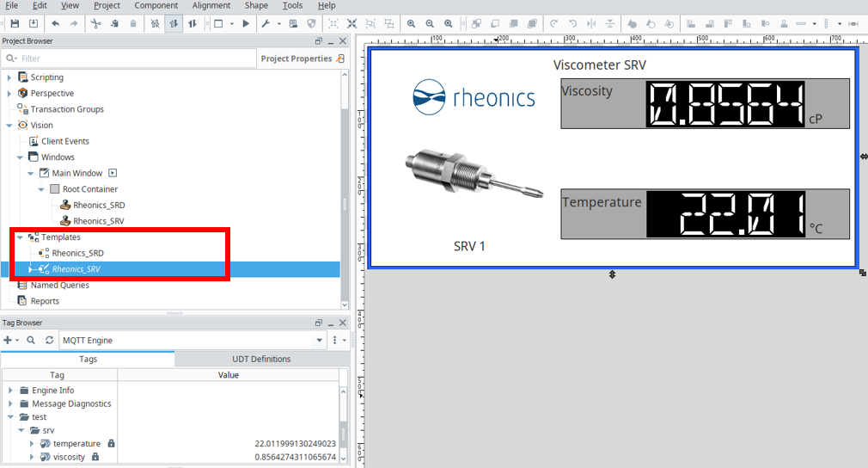Set comm mode to Read/Write
Screen dimensions: 868x468
(x=193, y=23)
